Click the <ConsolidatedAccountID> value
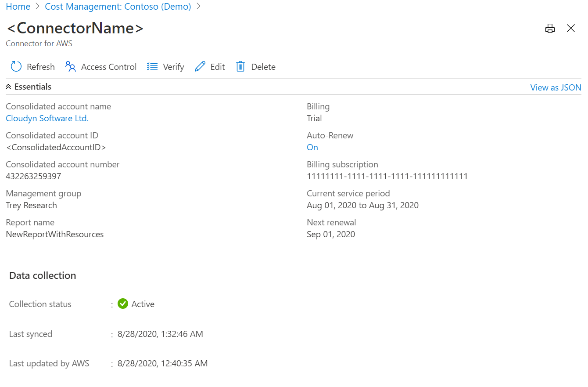The width and height of the screenshot is (588, 387). pos(56,147)
